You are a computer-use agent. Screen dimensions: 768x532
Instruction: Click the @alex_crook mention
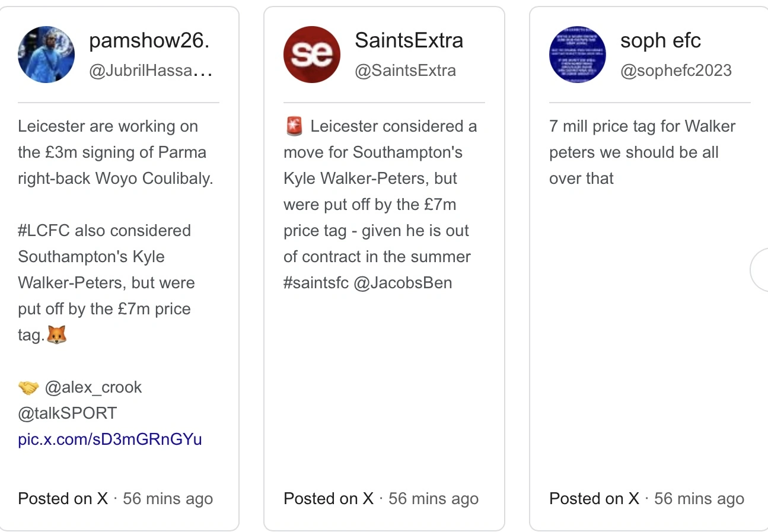93,387
